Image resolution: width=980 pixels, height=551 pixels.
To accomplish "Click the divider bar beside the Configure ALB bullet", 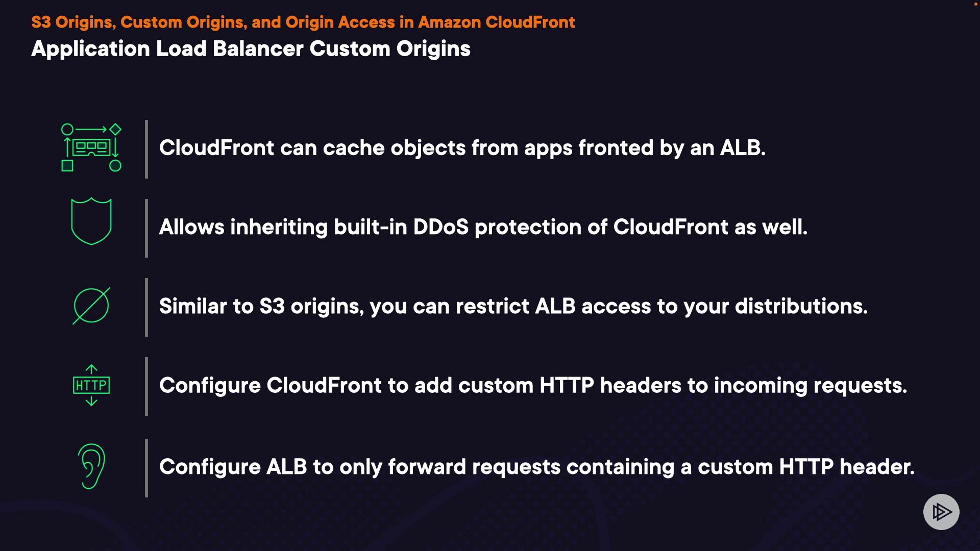I will pos(146,468).
